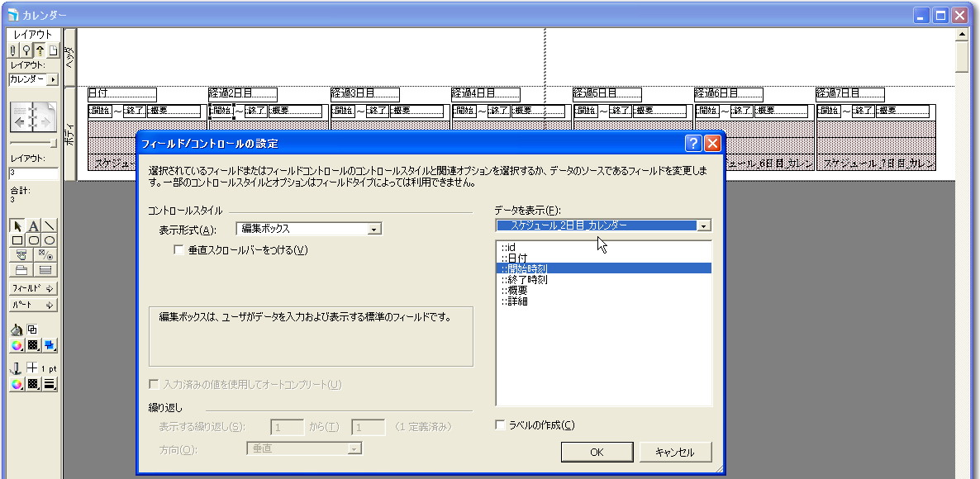Select the Oval drawing tool
This screenshot has height=479, width=980.
point(49,240)
